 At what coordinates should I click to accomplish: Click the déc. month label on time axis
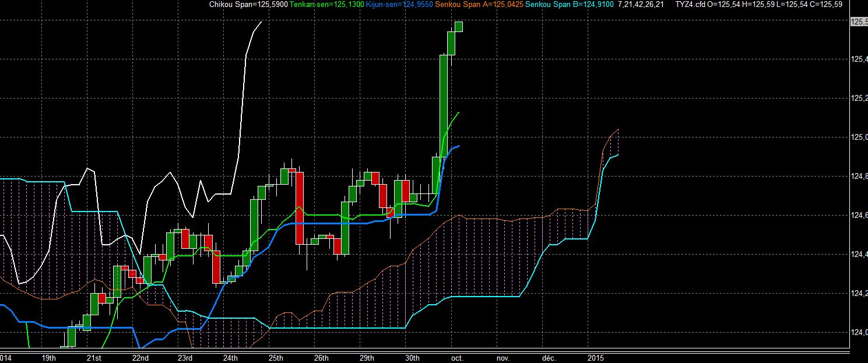(548, 357)
